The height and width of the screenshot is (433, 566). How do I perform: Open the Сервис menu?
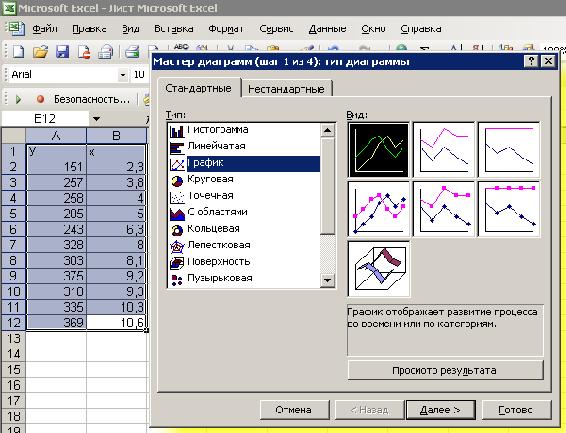click(276, 29)
